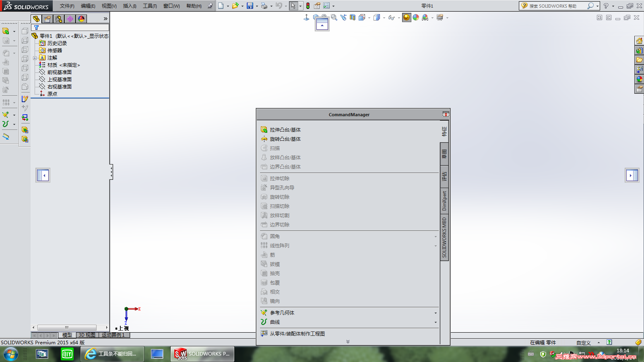This screenshot has height=362, width=644.
Task: Click 参考几何体 in CommandManager
Action: point(282,313)
